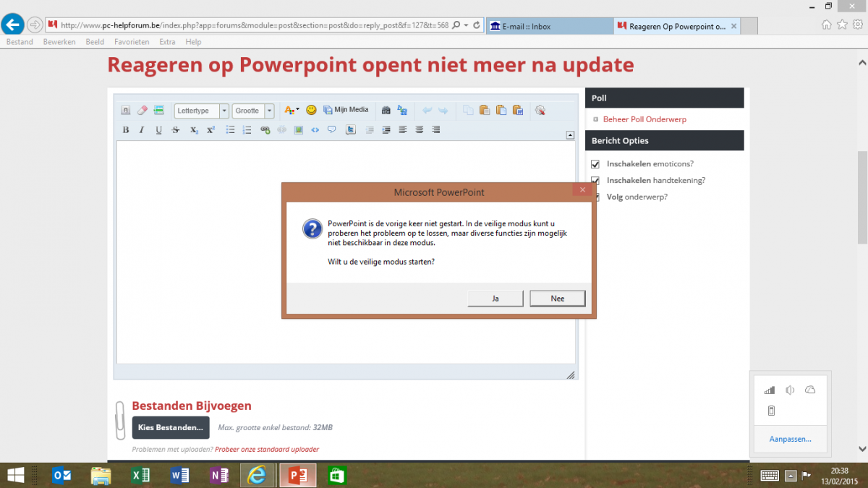Click the quote speech bubble icon
Image resolution: width=868 pixels, height=488 pixels.
point(332,130)
